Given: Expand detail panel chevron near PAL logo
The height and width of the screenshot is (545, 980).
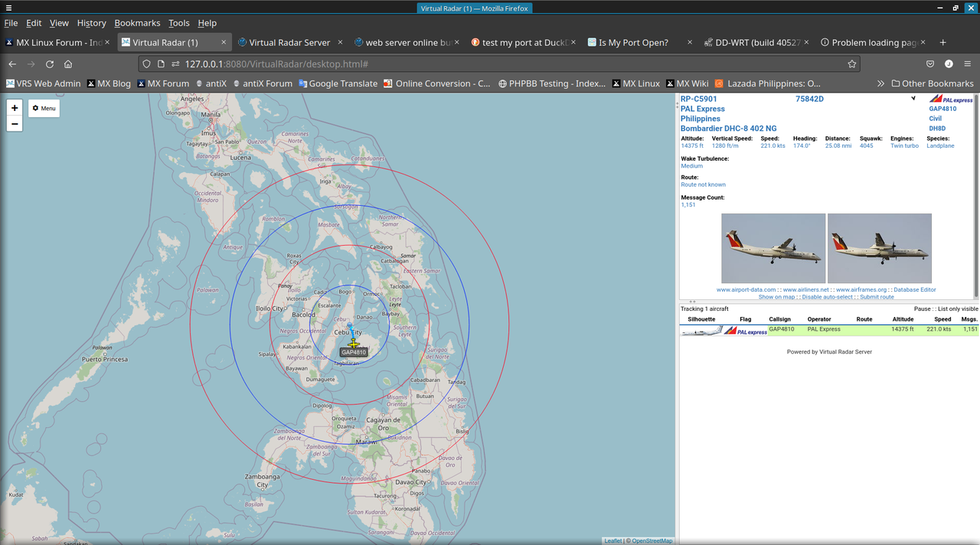Looking at the screenshot, I should pyautogui.click(x=913, y=99).
